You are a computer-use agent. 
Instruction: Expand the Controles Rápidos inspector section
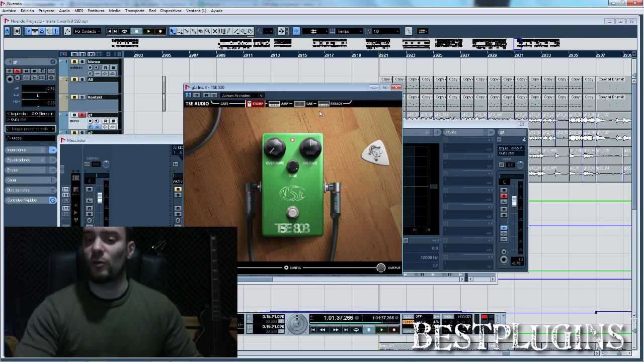tap(31, 200)
